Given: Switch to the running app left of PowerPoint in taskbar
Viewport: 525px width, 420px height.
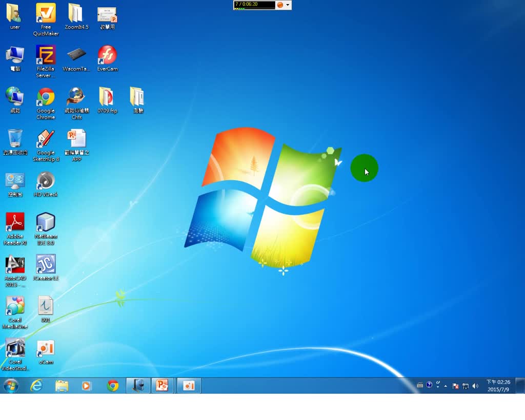Looking at the screenshot, I should [x=138, y=386].
